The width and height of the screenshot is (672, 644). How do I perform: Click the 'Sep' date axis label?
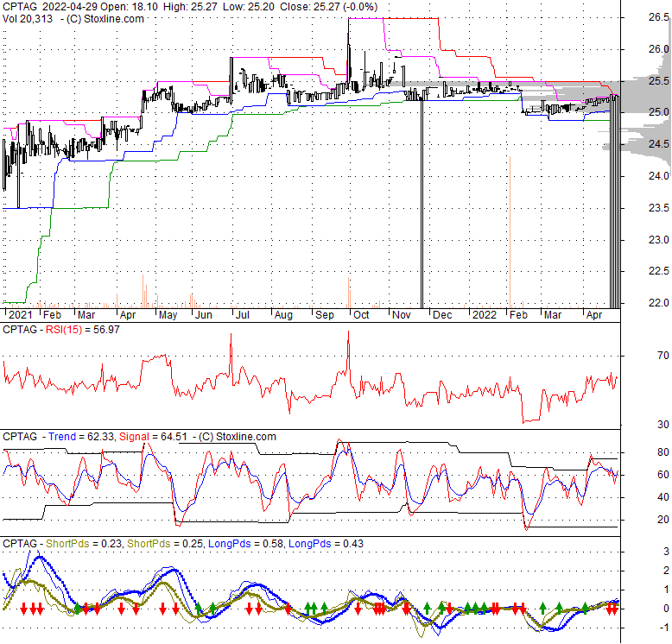(325, 315)
